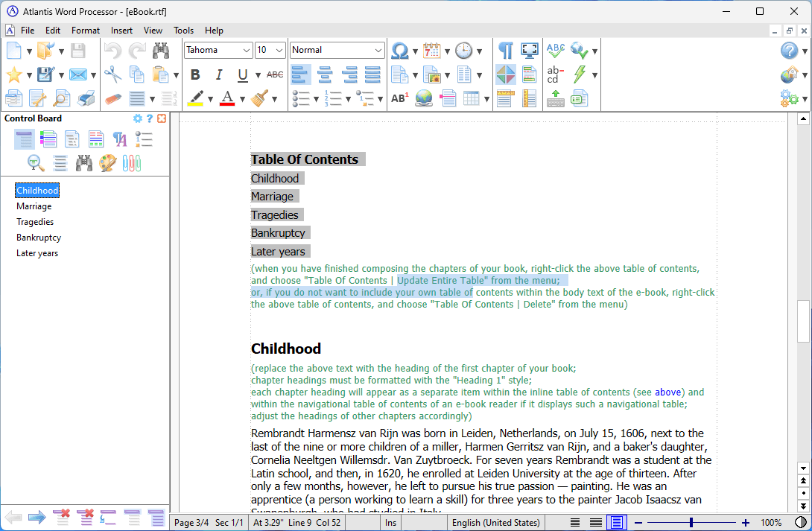
Task: Click Tragedies in the table of contents
Action: (275, 214)
